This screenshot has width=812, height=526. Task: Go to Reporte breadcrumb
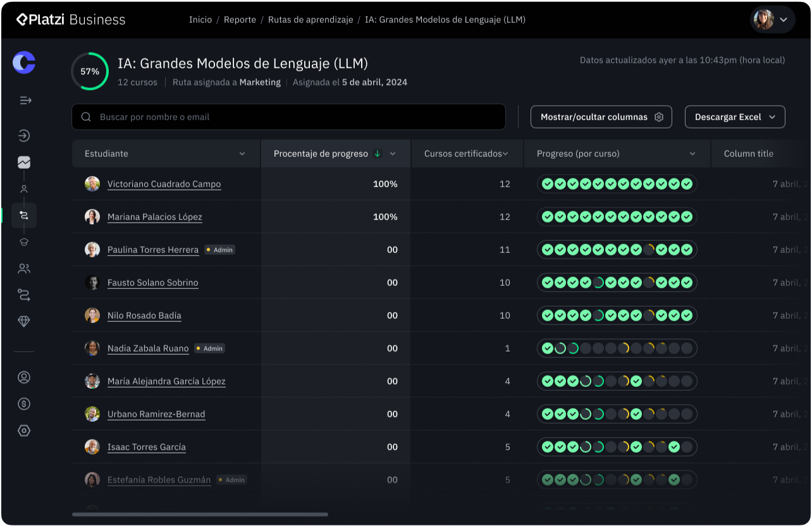[x=240, y=20]
